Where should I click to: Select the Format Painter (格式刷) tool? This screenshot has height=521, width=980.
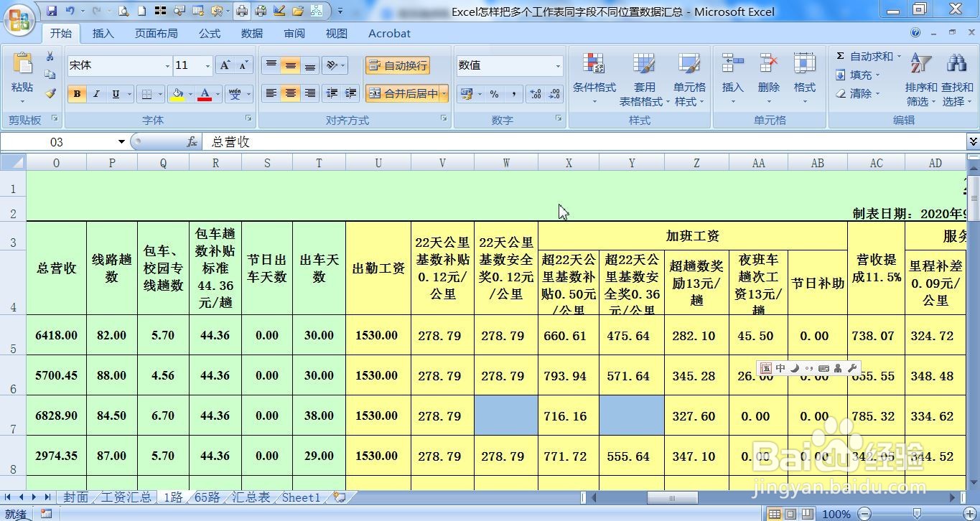coord(48,94)
